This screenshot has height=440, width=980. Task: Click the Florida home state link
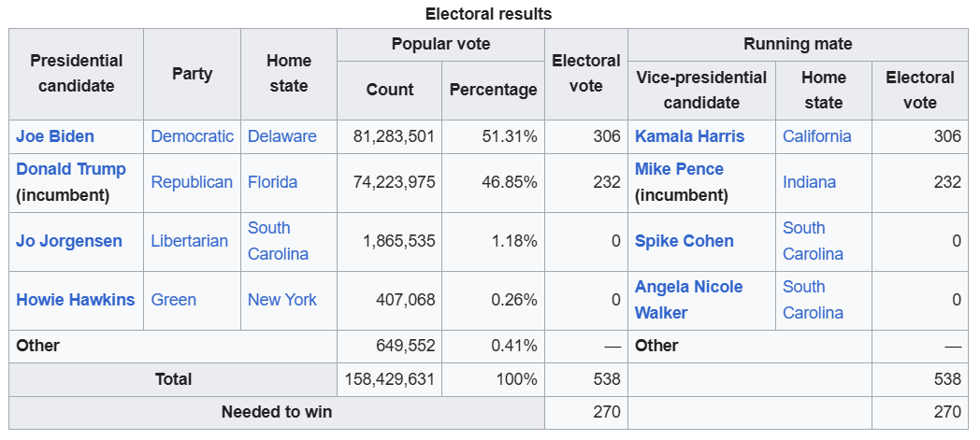click(x=272, y=182)
